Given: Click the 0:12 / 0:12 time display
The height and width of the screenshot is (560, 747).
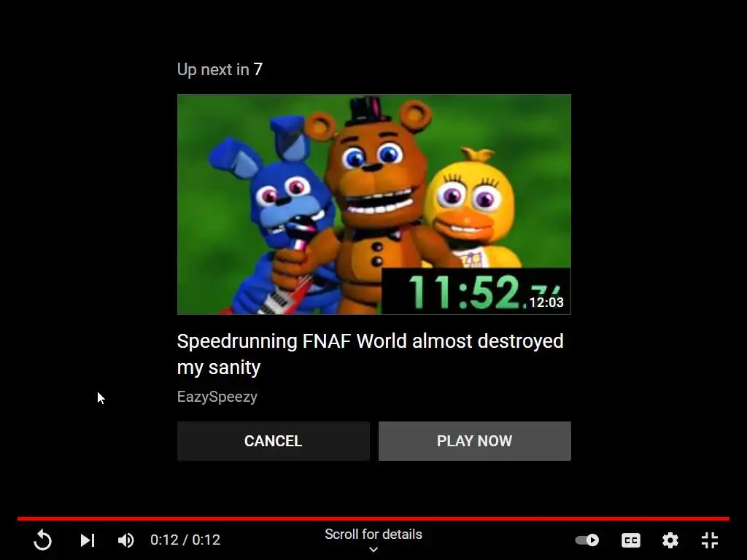Looking at the screenshot, I should coord(185,540).
